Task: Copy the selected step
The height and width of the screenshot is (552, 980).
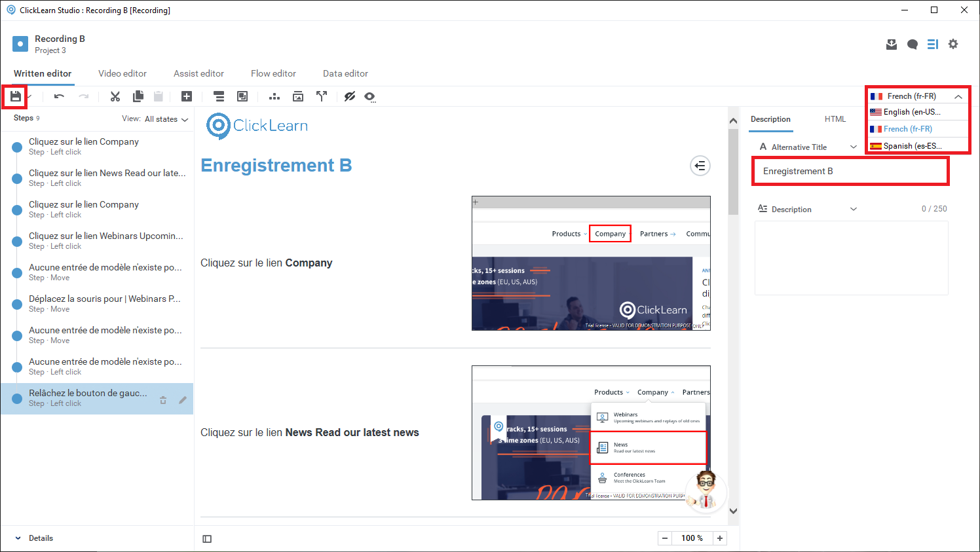Action: pyautogui.click(x=138, y=97)
